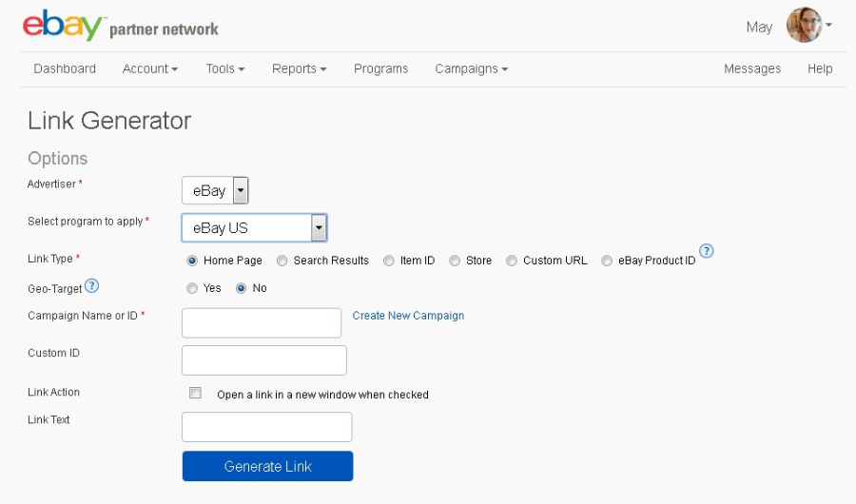Click the eBay partner network logo
The image size is (856, 504).
[x=120, y=26]
